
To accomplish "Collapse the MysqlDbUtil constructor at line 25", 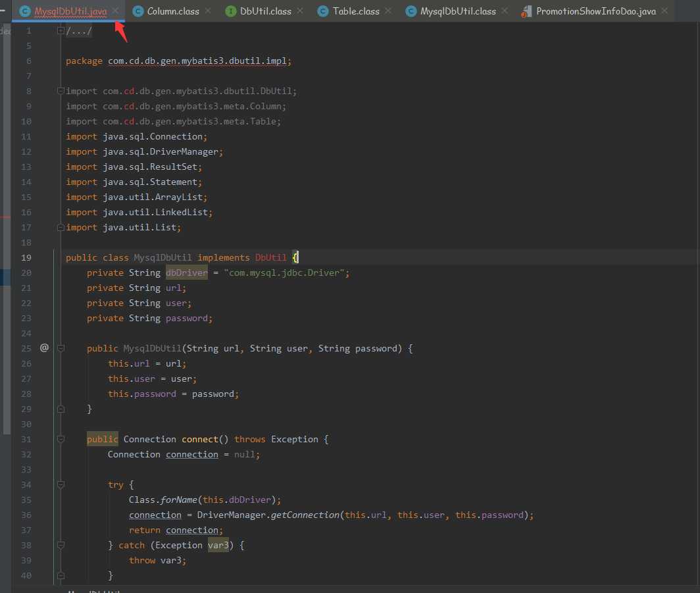I will (61, 348).
